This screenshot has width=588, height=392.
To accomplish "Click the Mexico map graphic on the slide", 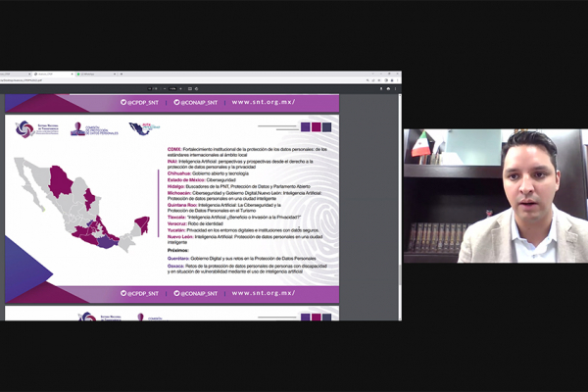I will tap(81, 205).
